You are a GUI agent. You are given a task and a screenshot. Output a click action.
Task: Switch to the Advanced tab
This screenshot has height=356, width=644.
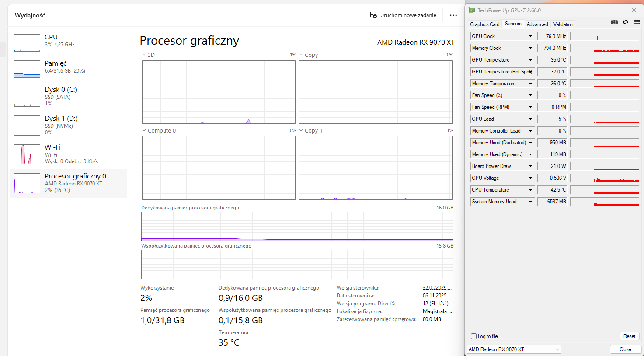(x=537, y=24)
